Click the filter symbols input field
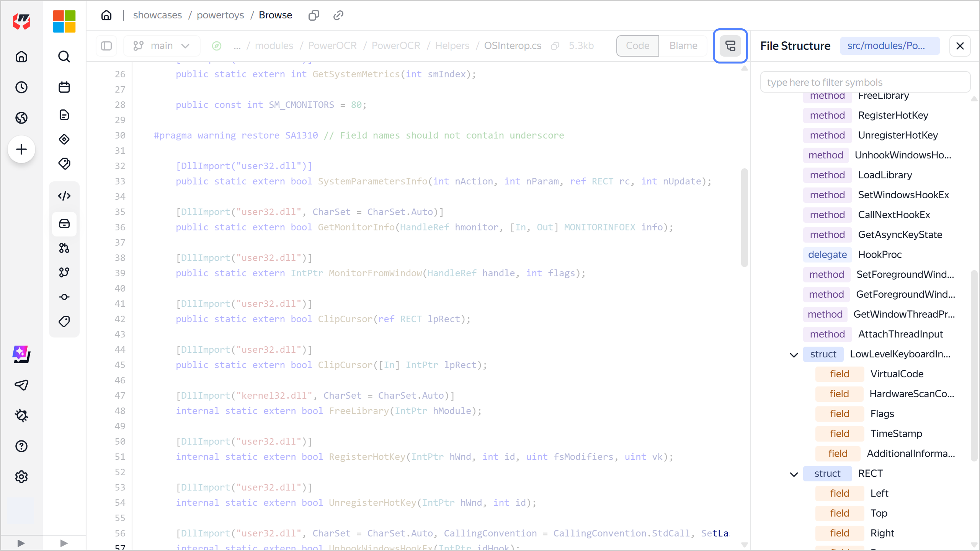Viewport: 980px width, 551px height. [865, 82]
